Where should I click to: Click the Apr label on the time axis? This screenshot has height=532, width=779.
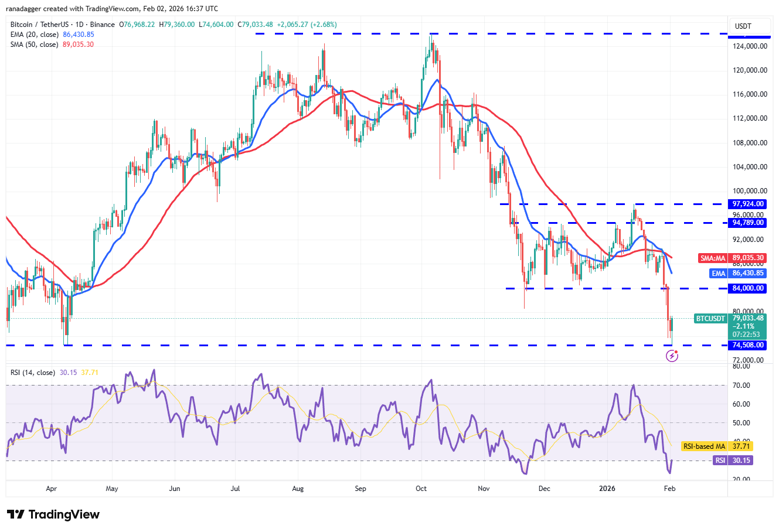tap(51, 488)
